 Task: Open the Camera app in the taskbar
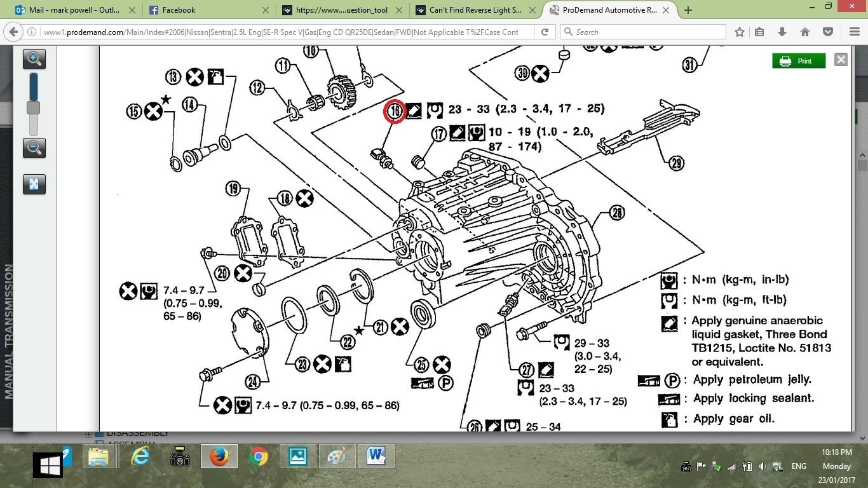180,457
